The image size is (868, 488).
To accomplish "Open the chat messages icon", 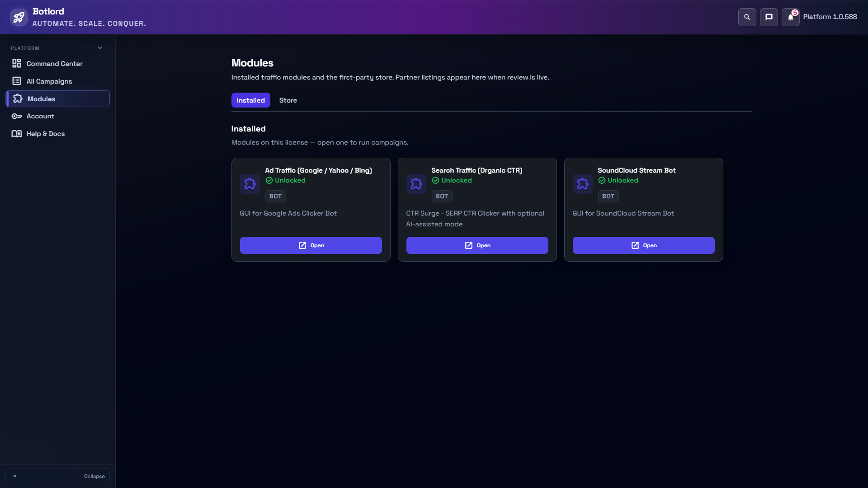I will tap(769, 17).
